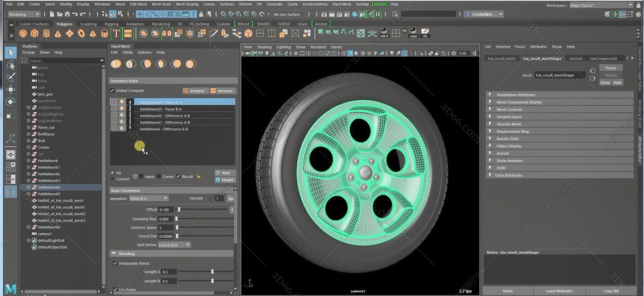Image resolution: width=644 pixels, height=296 pixels.
Task: Uncheck the Interpolate Blend checkbox
Action: (x=115, y=263)
